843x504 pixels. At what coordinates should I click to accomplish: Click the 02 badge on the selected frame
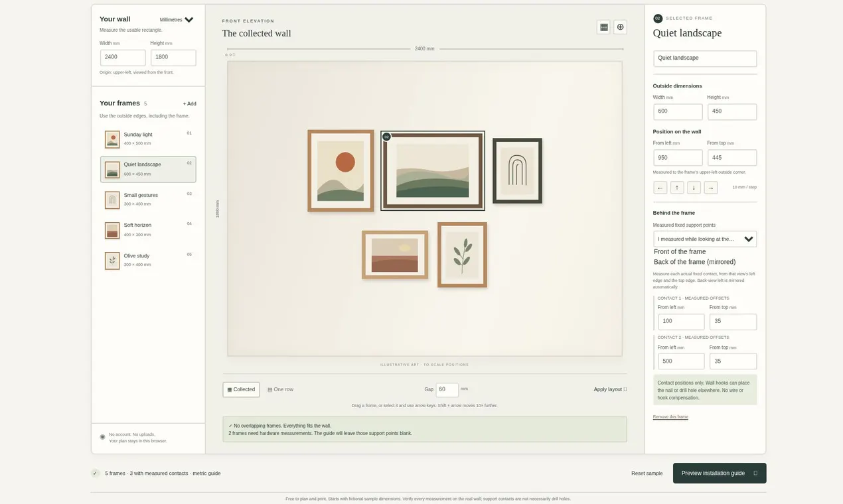pyautogui.click(x=386, y=137)
